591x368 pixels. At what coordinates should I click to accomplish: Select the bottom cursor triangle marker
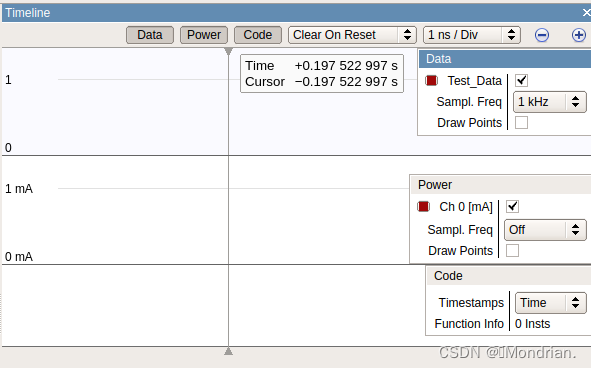point(228,351)
